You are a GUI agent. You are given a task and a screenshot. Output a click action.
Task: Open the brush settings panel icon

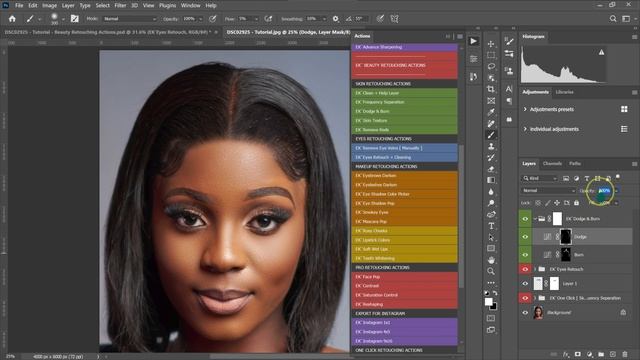[x=75, y=19]
